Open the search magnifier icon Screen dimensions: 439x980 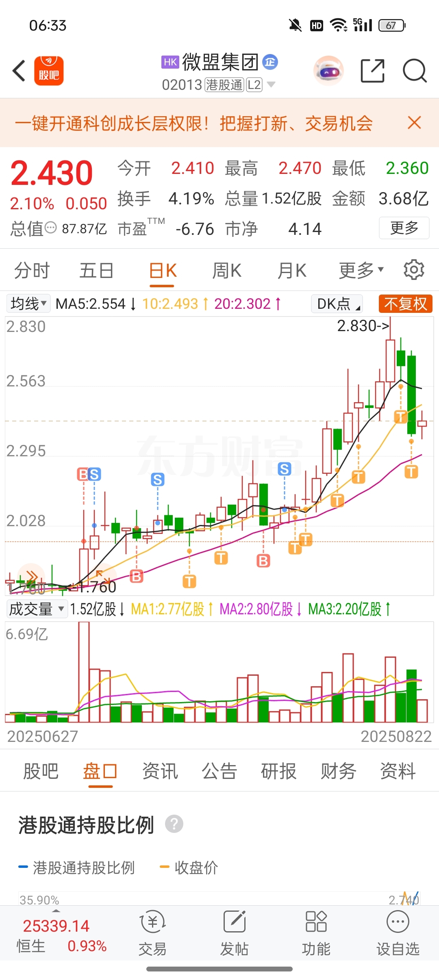click(415, 71)
